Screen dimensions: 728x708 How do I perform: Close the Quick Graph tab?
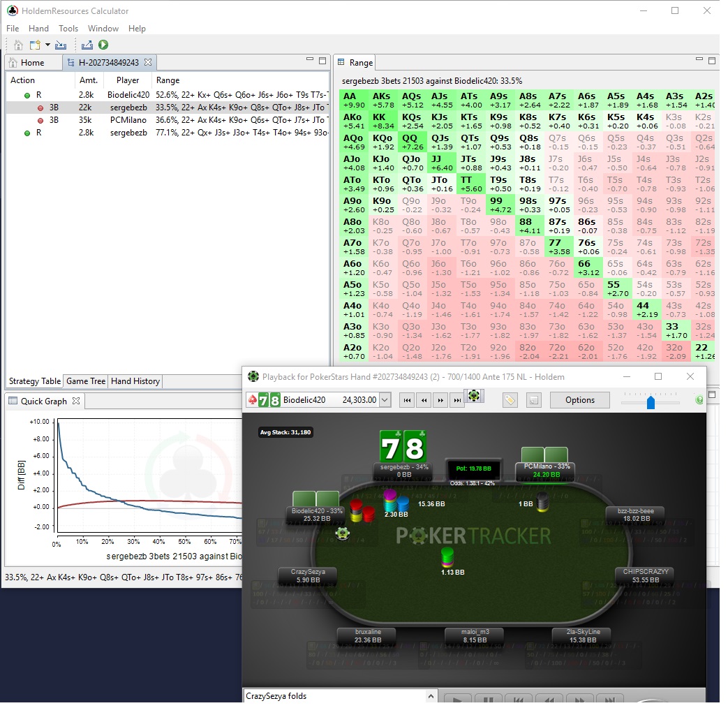tap(76, 401)
